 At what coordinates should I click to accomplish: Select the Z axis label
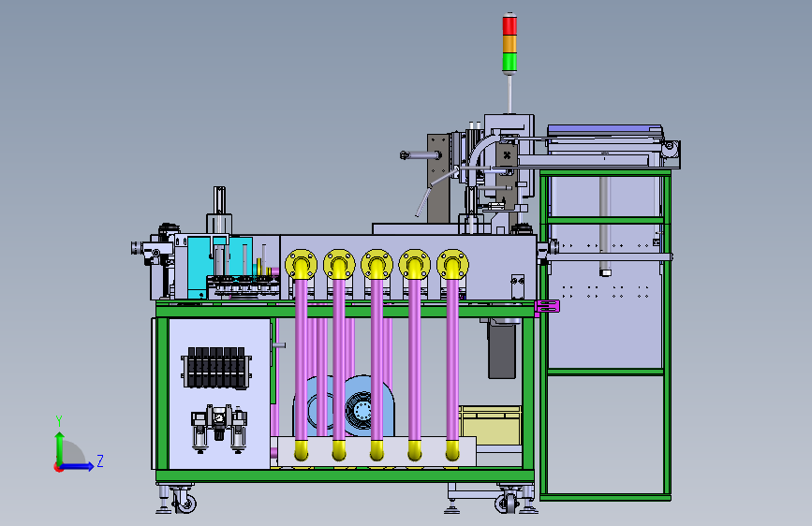point(100,460)
